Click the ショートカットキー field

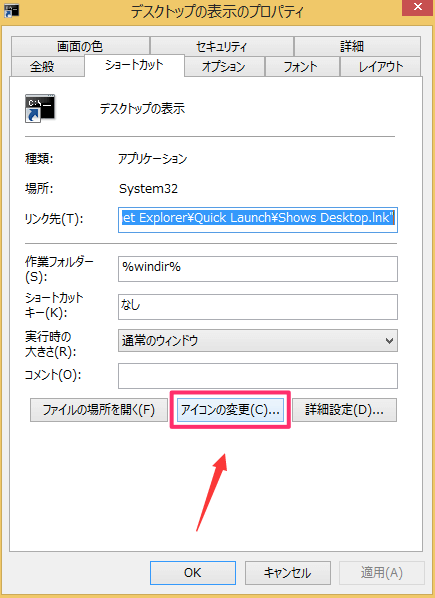[258, 307]
